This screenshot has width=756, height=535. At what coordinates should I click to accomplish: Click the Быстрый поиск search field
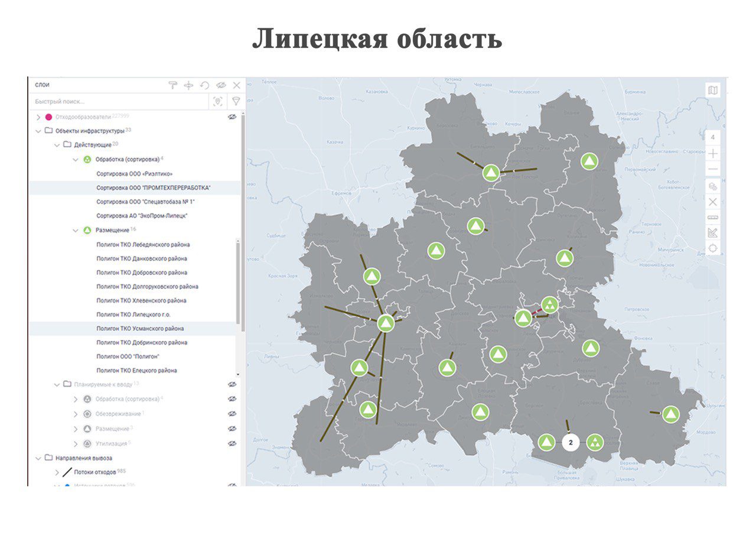(x=118, y=102)
